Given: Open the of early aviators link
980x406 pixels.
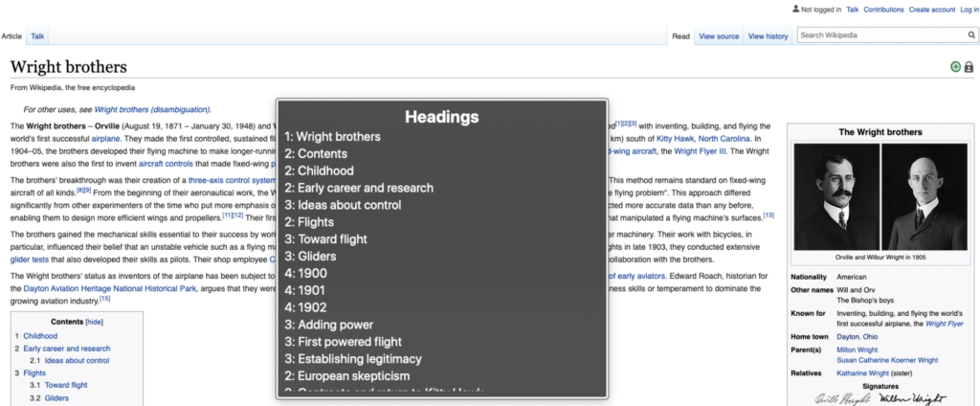Looking at the screenshot, I should (637, 276).
